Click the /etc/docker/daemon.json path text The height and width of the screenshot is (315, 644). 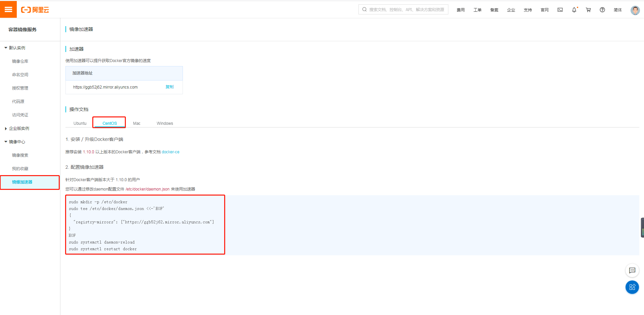pos(147,189)
